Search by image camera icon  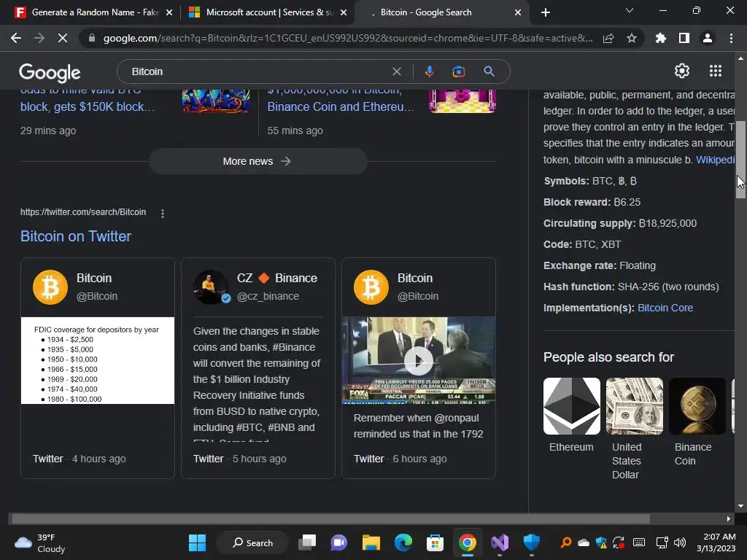click(458, 71)
